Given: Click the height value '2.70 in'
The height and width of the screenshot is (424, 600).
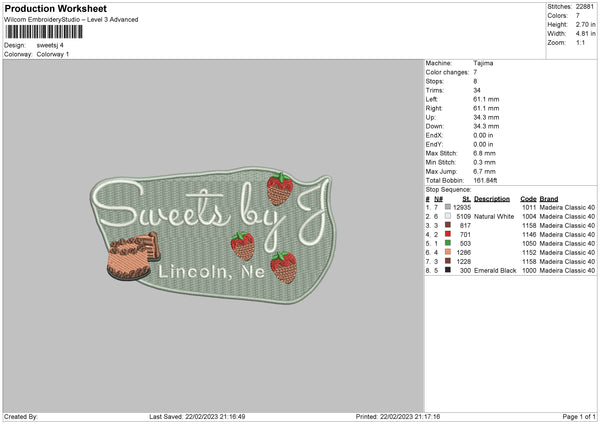Looking at the screenshot, I should click(x=585, y=24).
